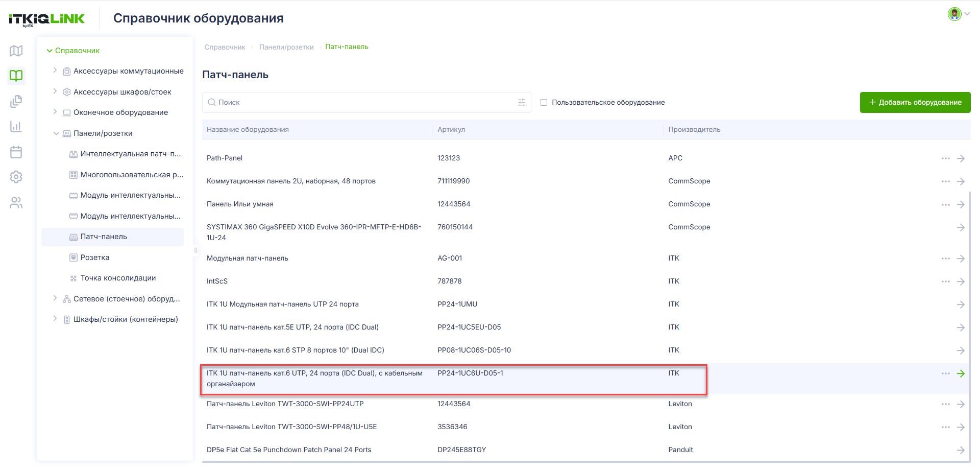
Task: Click ITKIQLINK logo
Action: 47,19
